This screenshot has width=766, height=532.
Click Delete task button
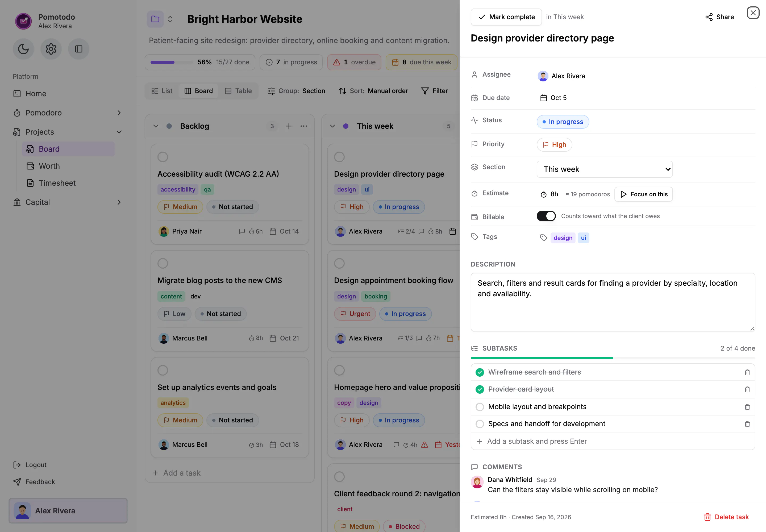pos(726,517)
